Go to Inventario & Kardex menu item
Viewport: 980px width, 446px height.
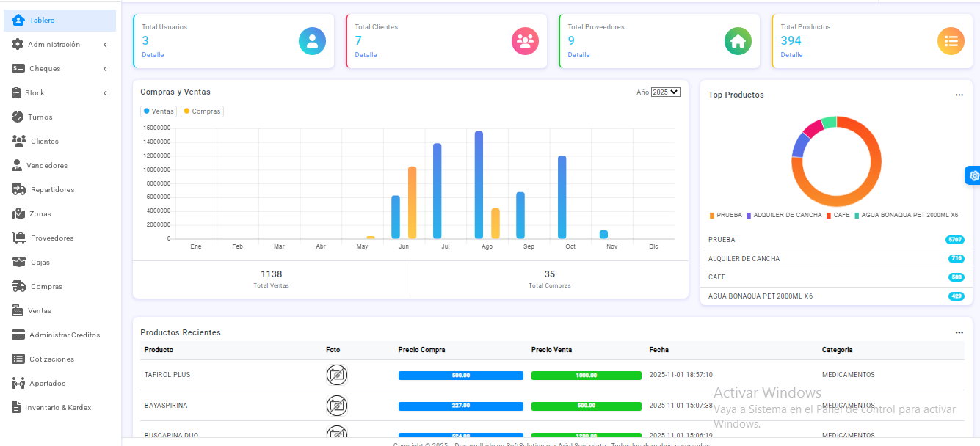pos(57,407)
